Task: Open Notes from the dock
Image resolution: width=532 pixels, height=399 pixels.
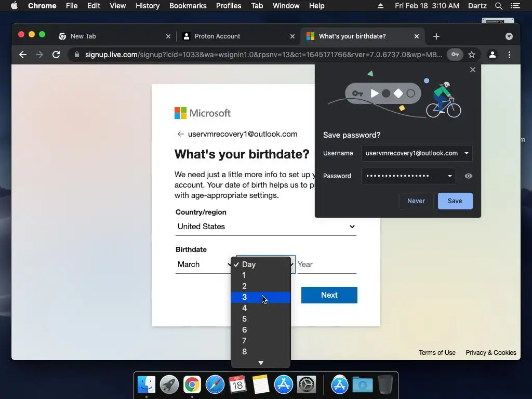Action: [261, 385]
